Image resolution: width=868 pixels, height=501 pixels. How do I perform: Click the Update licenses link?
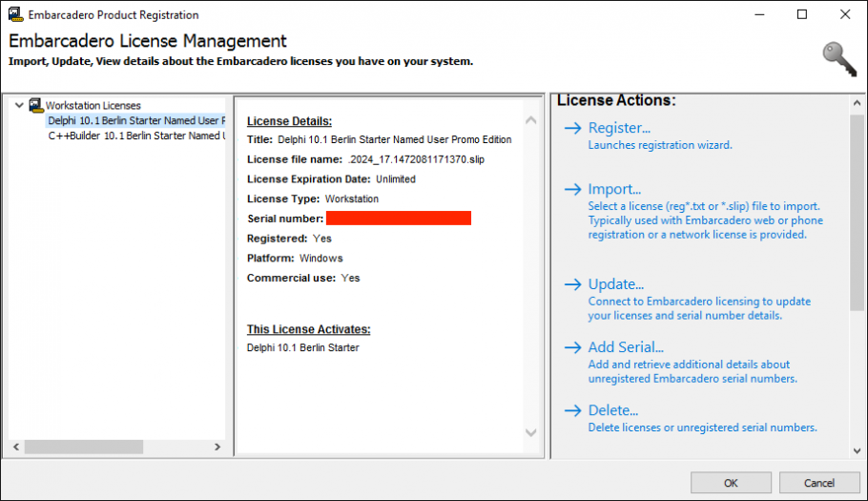(x=615, y=284)
